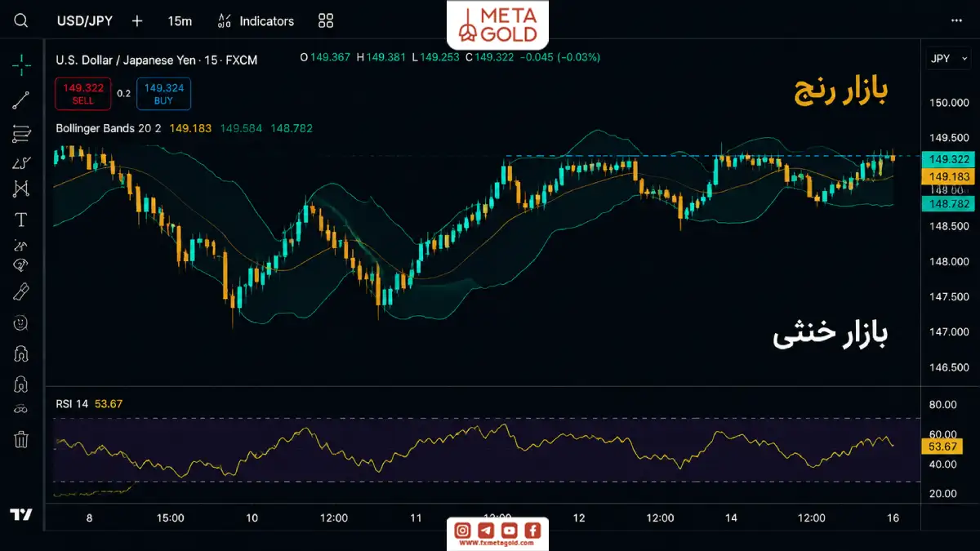Image resolution: width=980 pixels, height=551 pixels.
Task: Click the 149.322 SELL button
Action: (x=82, y=94)
